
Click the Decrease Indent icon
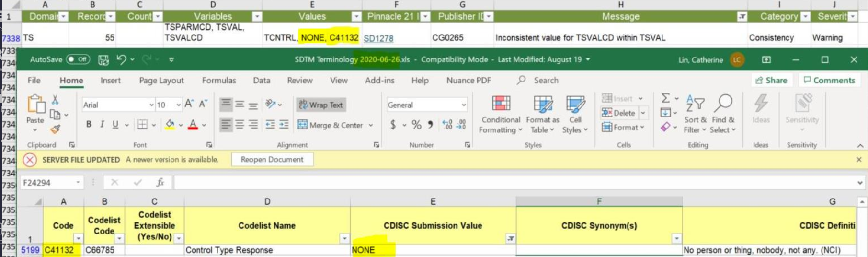pos(271,125)
